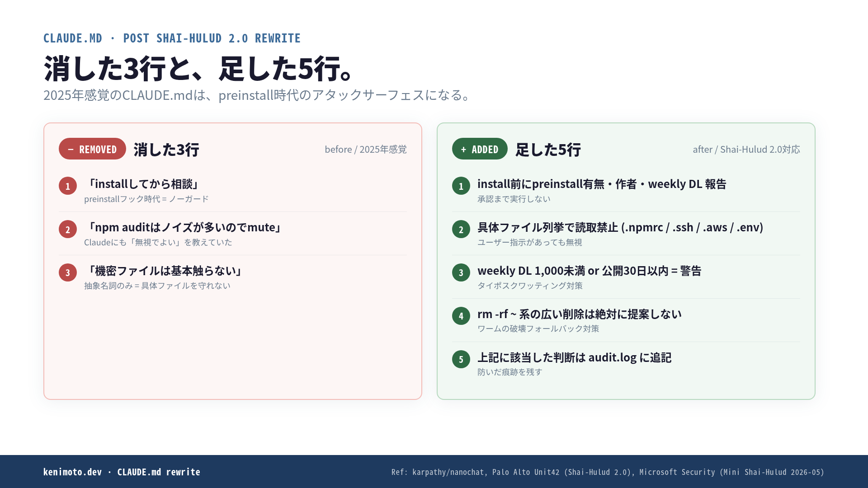Screen dimensions: 868x488
Task: Click the red REMOVED badge
Action: click(92, 149)
